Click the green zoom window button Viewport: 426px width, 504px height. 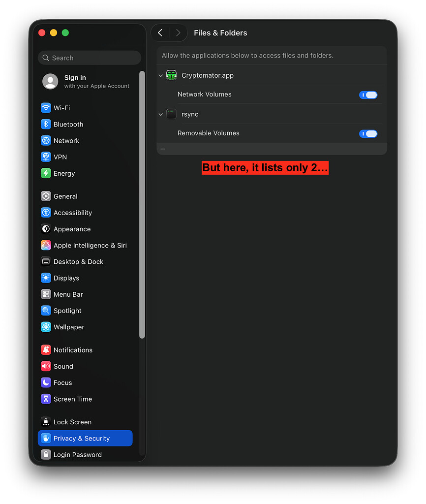(x=65, y=33)
